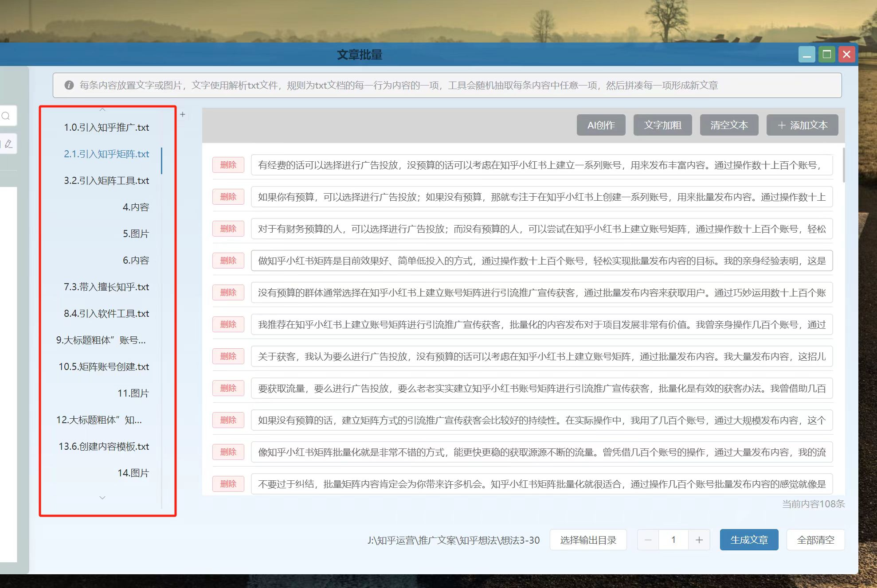This screenshot has height=588, width=877.
Task: Delete the first text row with 删除
Action: (228, 165)
